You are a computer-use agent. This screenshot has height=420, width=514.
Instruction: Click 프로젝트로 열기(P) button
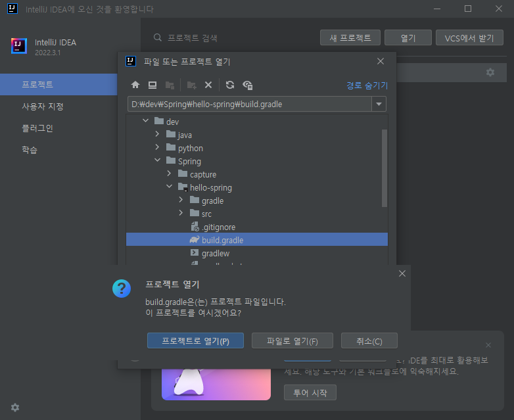(195, 341)
